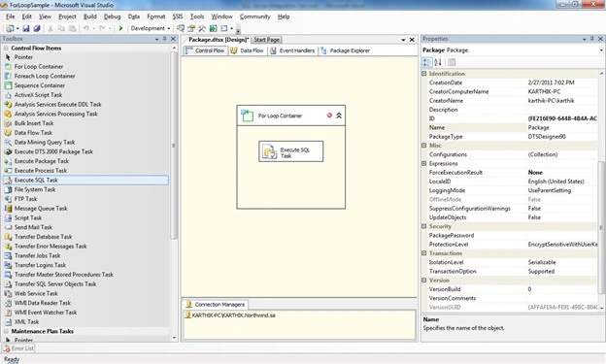Close the Package.dtsx design document tab

[412, 40]
